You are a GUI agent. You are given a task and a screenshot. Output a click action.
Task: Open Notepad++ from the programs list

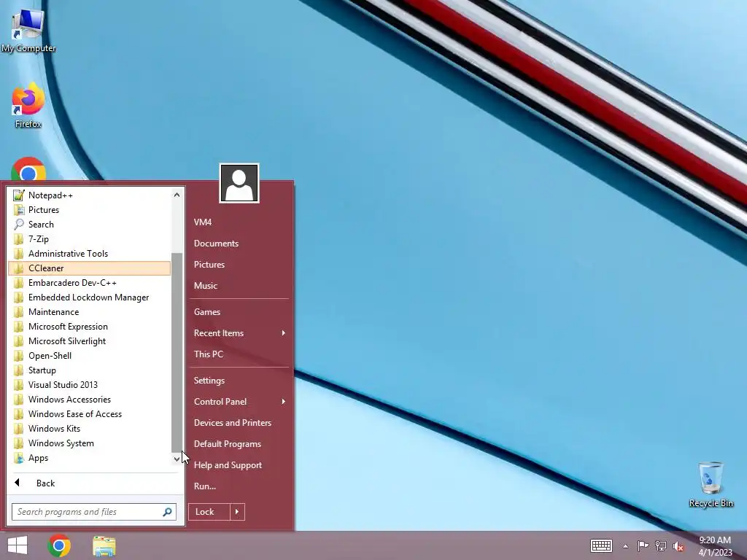click(x=90, y=195)
